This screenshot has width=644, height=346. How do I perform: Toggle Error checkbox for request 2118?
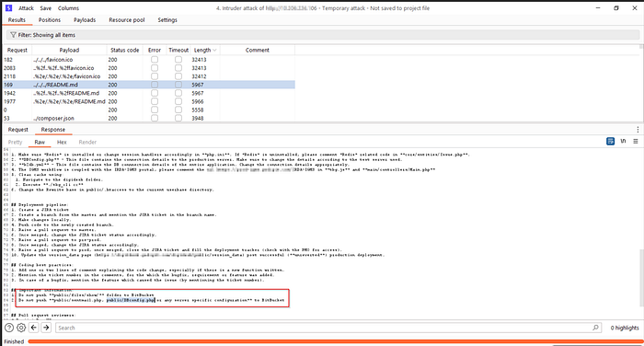155,76
